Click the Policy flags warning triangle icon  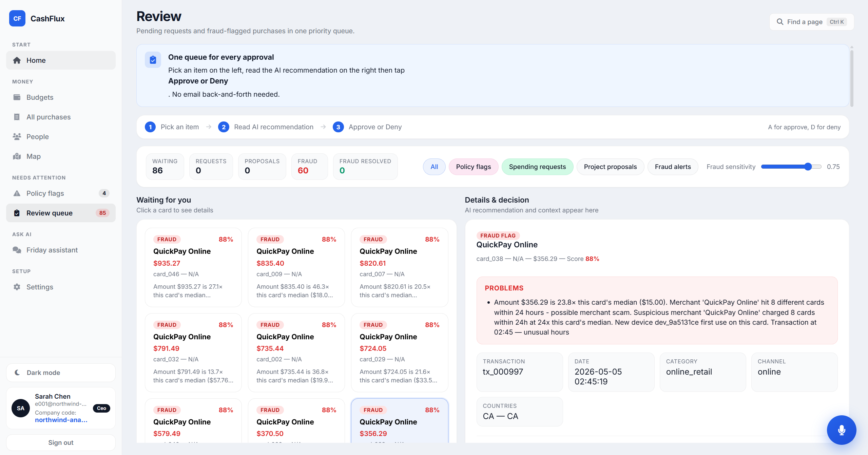tap(17, 193)
